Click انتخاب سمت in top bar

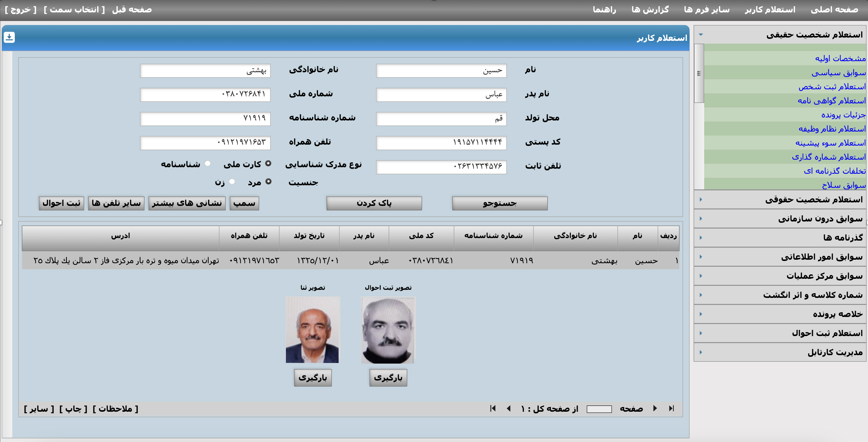point(75,9)
